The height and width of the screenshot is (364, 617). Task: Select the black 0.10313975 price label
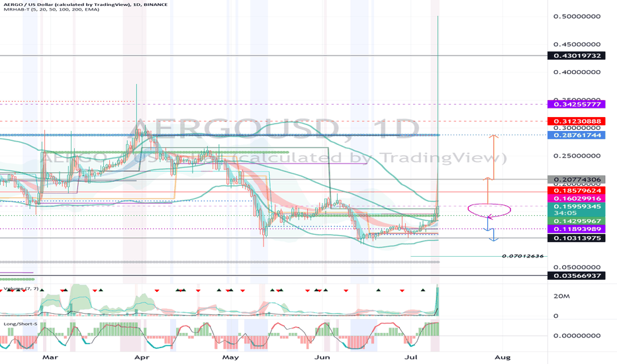577,238
